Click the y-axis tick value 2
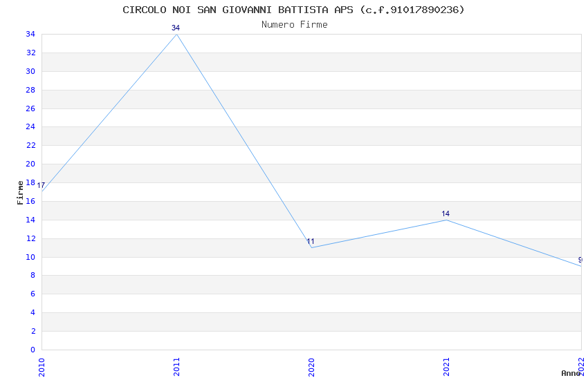 pyautogui.click(x=33, y=331)
